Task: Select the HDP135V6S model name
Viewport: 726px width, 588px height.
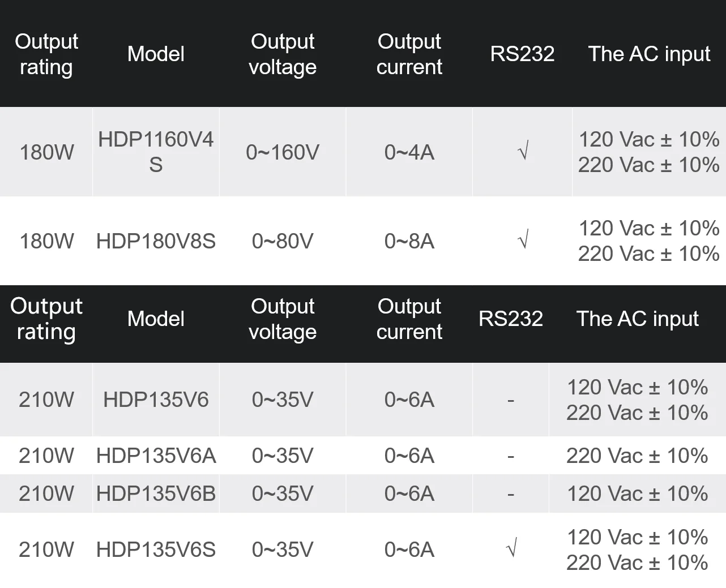Action: click(156, 550)
